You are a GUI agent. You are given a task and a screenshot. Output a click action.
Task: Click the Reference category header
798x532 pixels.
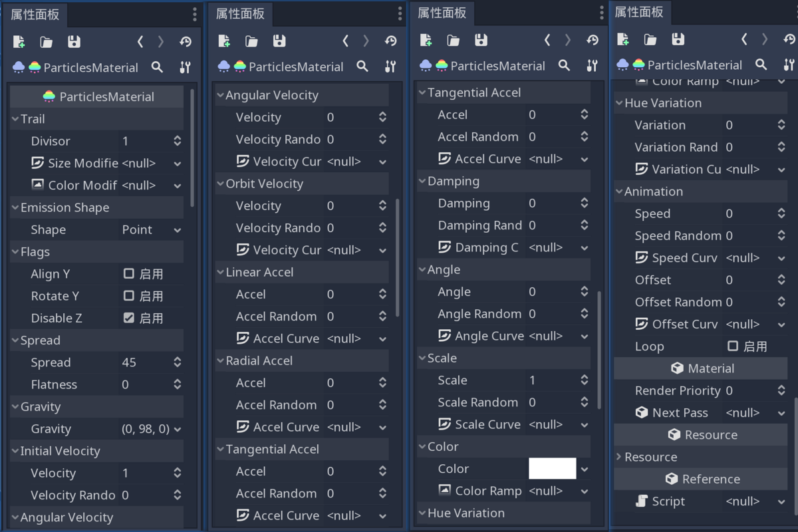pyautogui.click(x=701, y=479)
